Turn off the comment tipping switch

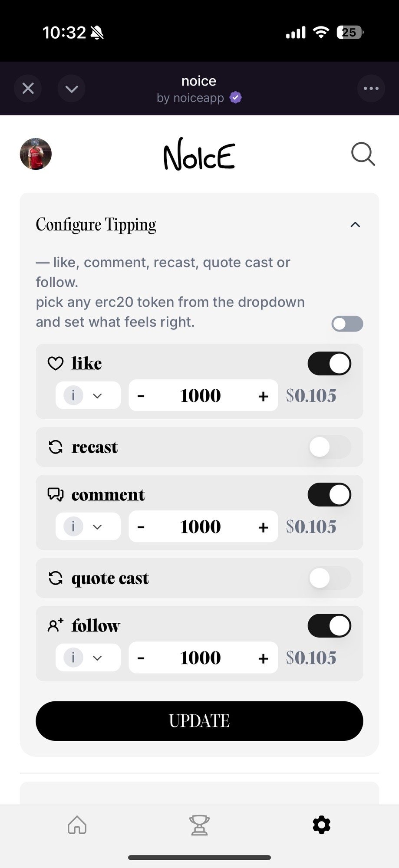330,495
